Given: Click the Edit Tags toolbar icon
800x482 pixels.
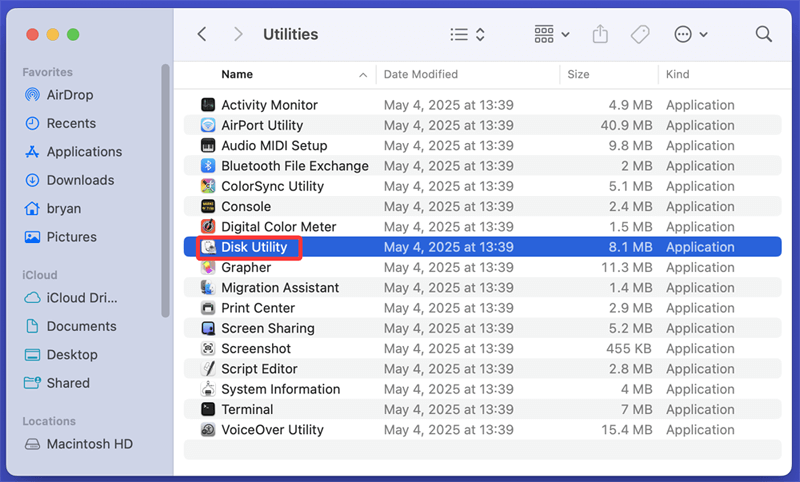Looking at the screenshot, I should 640,34.
